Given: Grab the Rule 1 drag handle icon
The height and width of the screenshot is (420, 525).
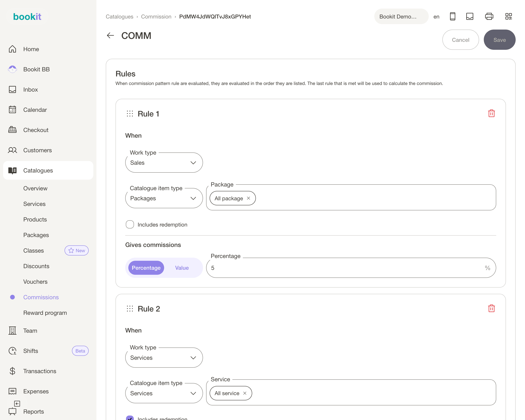Looking at the screenshot, I should (130, 114).
